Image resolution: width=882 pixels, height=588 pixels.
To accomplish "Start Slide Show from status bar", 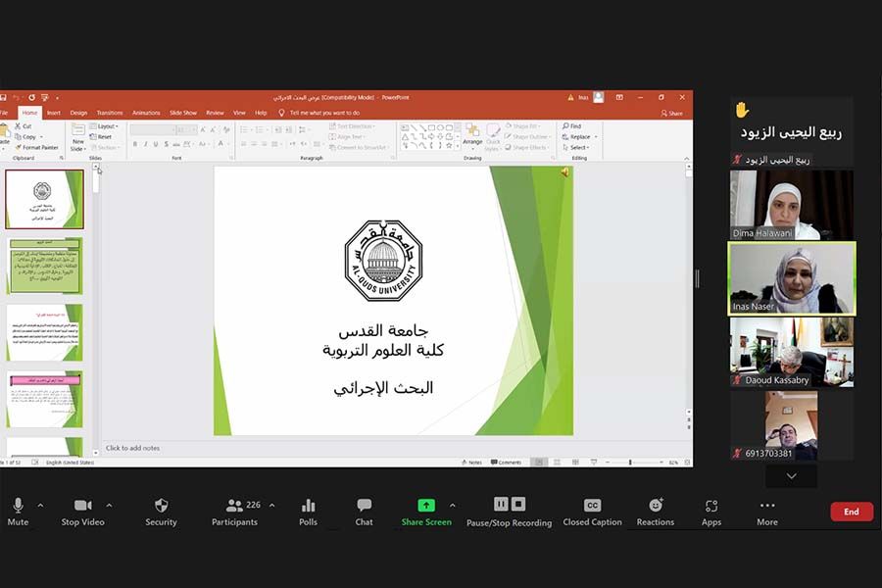I will click(594, 462).
